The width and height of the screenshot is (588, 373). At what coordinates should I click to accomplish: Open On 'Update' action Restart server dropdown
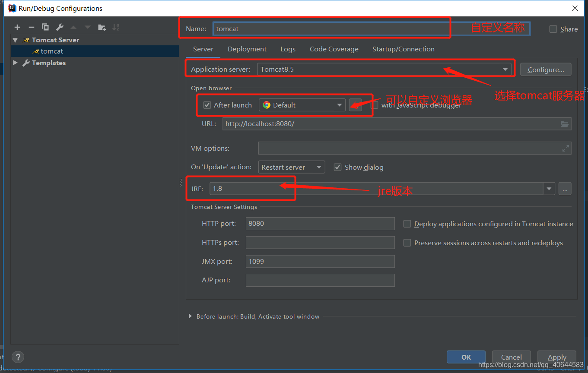[x=292, y=167]
